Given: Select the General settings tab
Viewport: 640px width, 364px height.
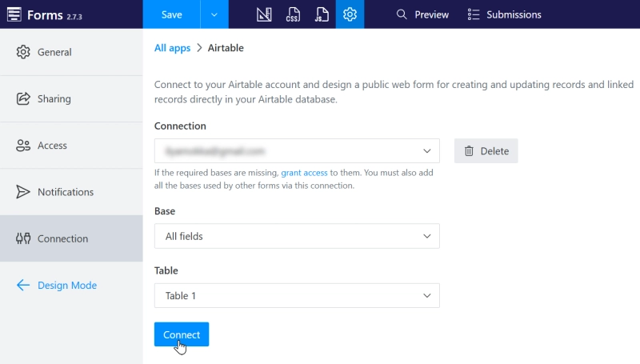Looking at the screenshot, I should pyautogui.click(x=71, y=52).
